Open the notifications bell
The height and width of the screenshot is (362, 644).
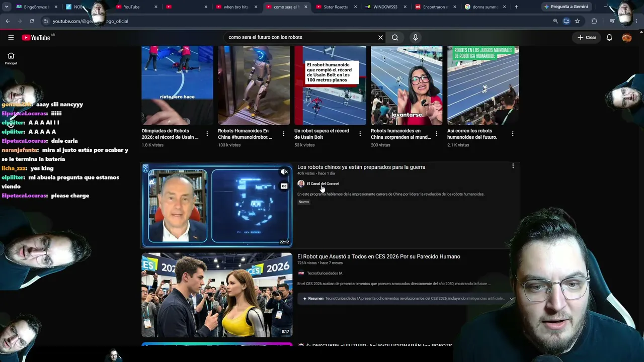click(x=609, y=37)
